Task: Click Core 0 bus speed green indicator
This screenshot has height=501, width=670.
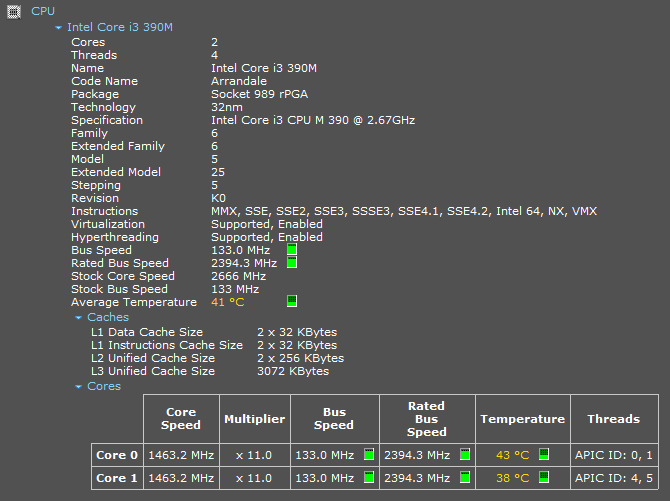Action: pos(368,455)
